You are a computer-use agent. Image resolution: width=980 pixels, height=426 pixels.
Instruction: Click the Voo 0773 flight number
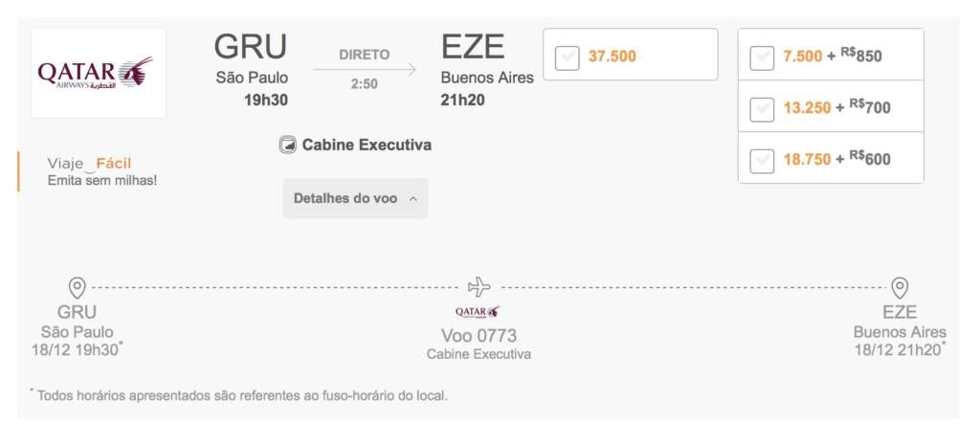[479, 336]
